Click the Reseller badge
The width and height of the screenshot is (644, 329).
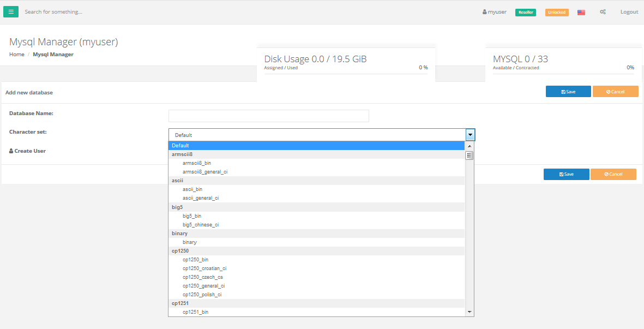click(525, 13)
